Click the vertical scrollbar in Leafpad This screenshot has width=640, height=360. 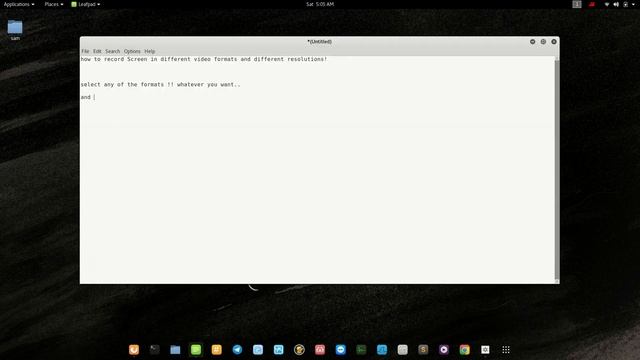click(x=557, y=169)
